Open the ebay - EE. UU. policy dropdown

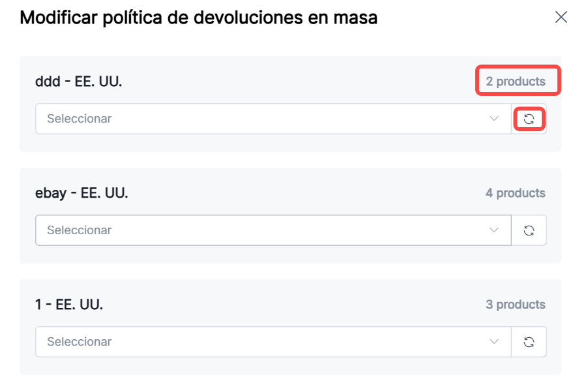pos(273,230)
